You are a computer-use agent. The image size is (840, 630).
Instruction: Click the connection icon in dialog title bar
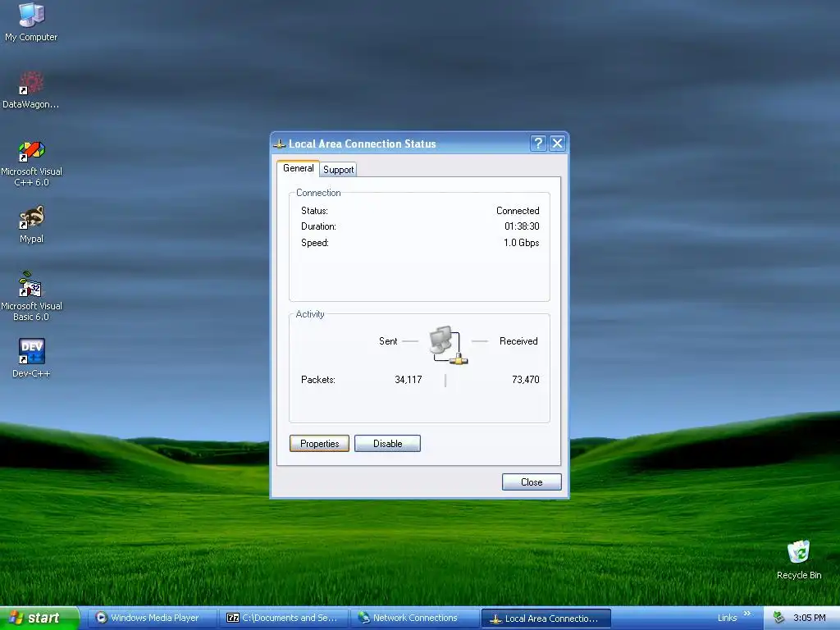279,144
